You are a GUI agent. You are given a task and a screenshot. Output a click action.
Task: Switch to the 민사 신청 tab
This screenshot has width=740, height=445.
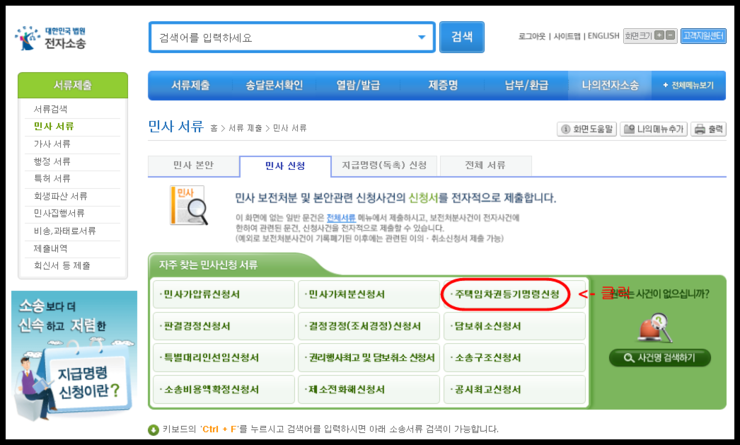tap(285, 166)
